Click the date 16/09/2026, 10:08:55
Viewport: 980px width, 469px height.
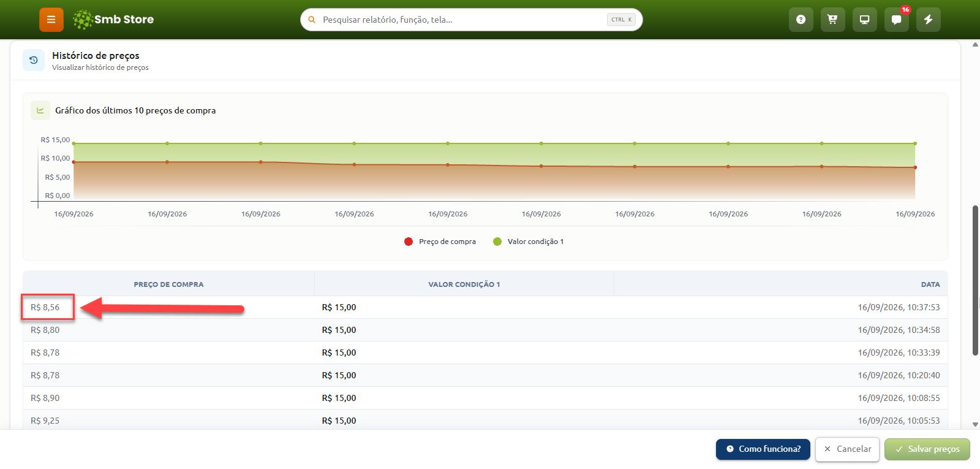tap(899, 398)
